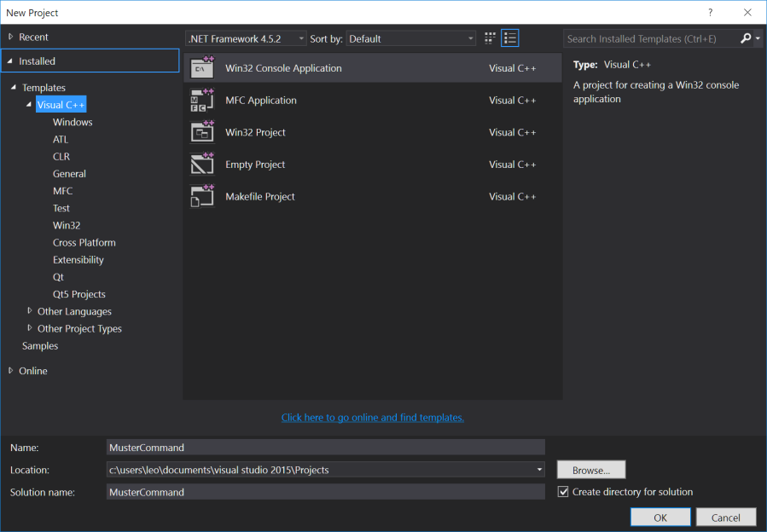The width and height of the screenshot is (767, 532).
Task: Expand the Recent section
Action: [11, 37]
